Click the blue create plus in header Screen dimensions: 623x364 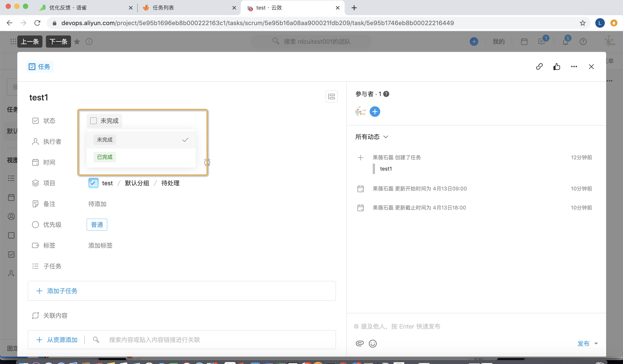point(474,42)
